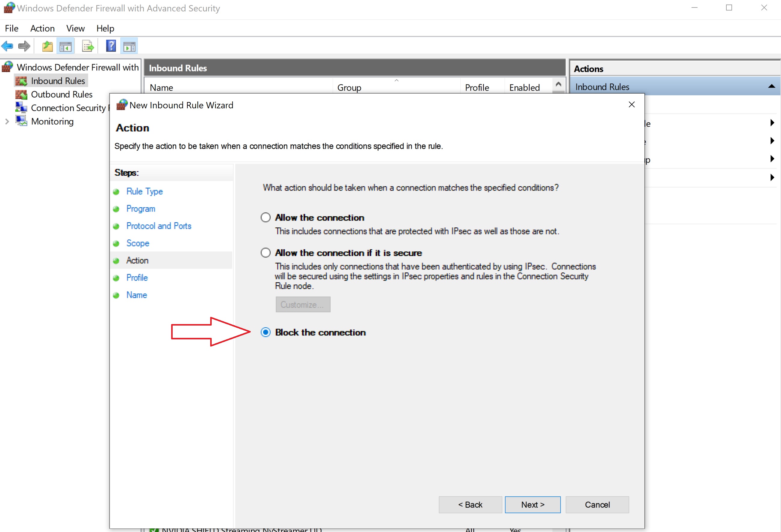Screen dimensions: 781x532
Task: Open the Action menu
Action: pyautogui.click(x=42, y=28)
